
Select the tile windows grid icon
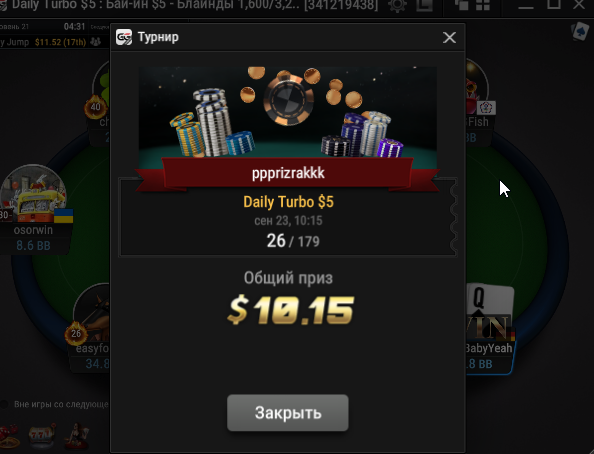(483, 5)
